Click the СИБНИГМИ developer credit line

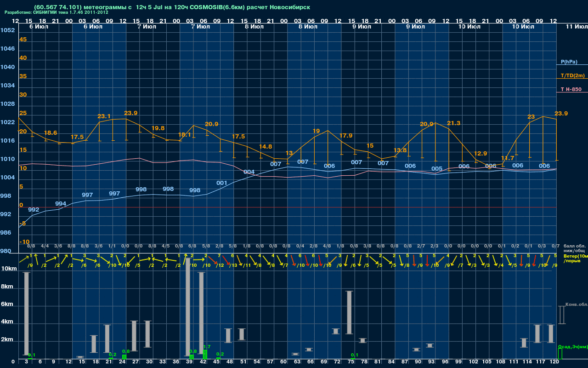pyautogui.click(x=57, y=12)
